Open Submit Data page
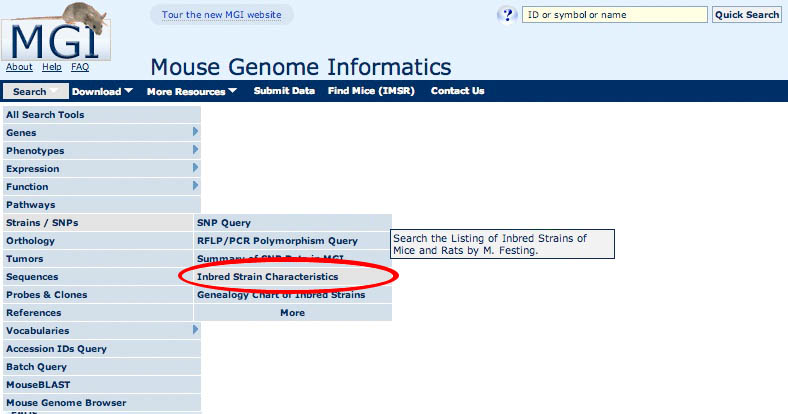Screen dimensions: 788x414 click(284, 91)
